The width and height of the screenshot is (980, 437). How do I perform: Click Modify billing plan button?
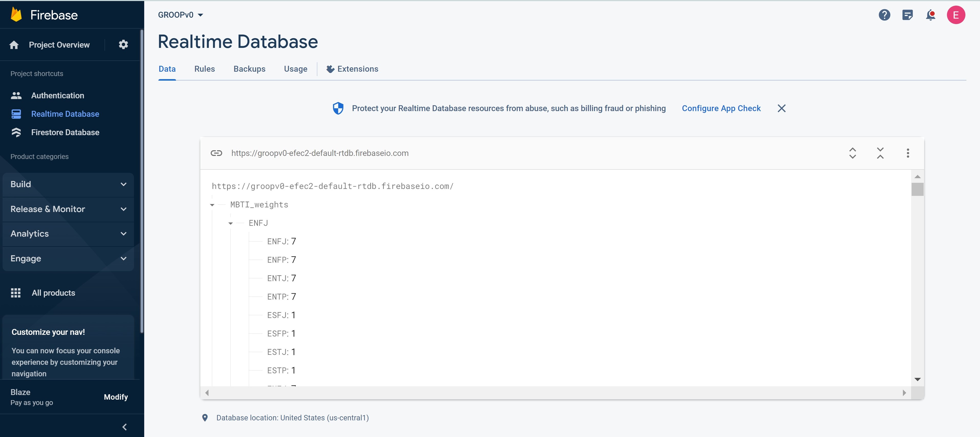pos(116,397)
